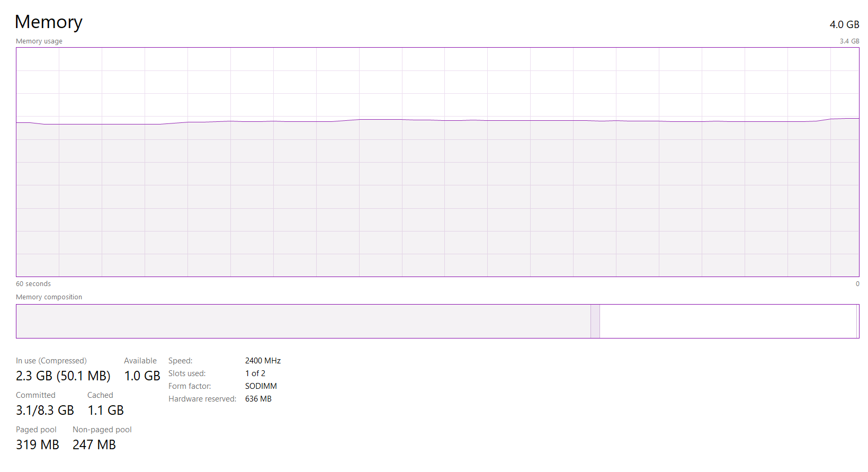
Task: Click the Form factor: label
Action: click(190, 386)
